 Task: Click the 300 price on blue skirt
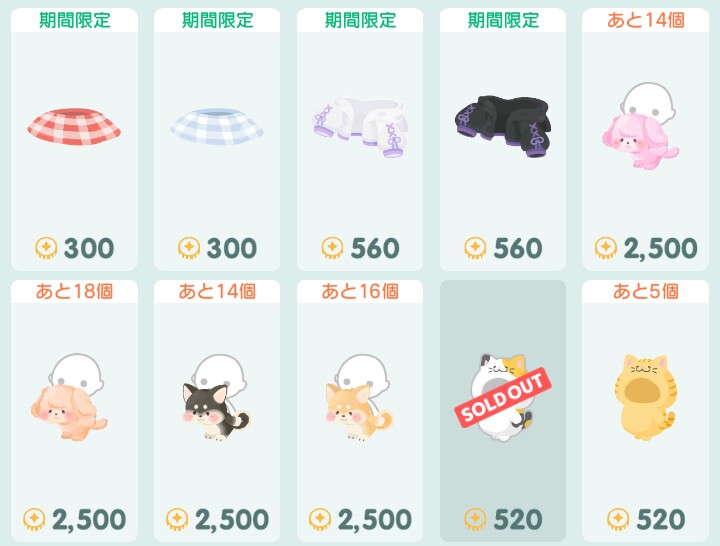click(x=231, y=248)
